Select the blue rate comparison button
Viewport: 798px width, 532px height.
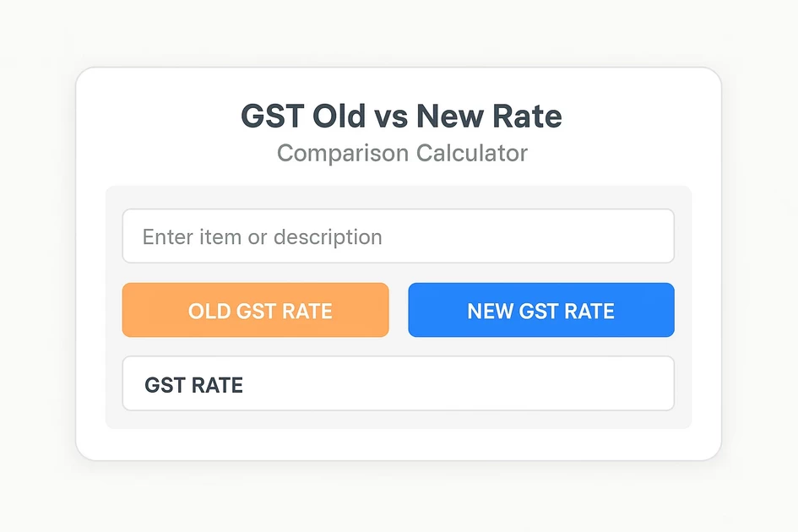click(x=541, y=310)
